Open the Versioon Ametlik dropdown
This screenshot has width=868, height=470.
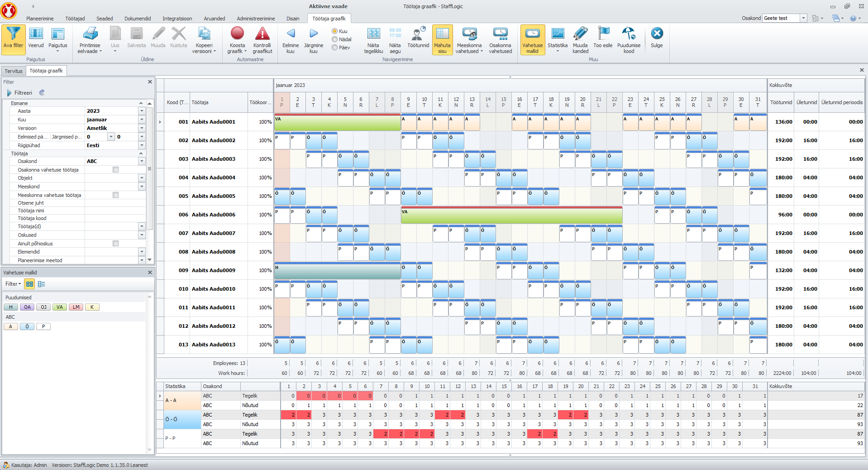coord(142,128)
